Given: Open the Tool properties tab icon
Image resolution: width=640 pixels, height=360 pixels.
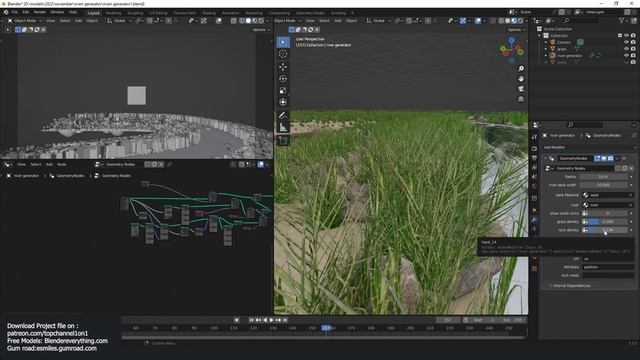Looking at the screenshot, I should coord(534,137).
